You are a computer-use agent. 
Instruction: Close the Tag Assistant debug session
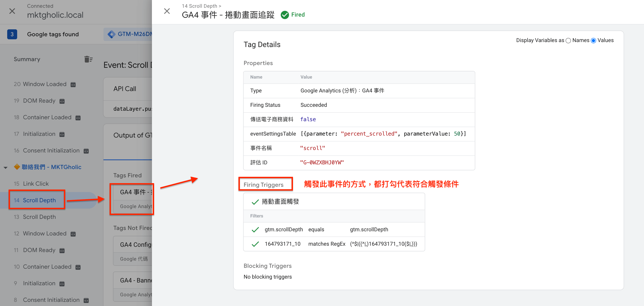click(12, 11)
